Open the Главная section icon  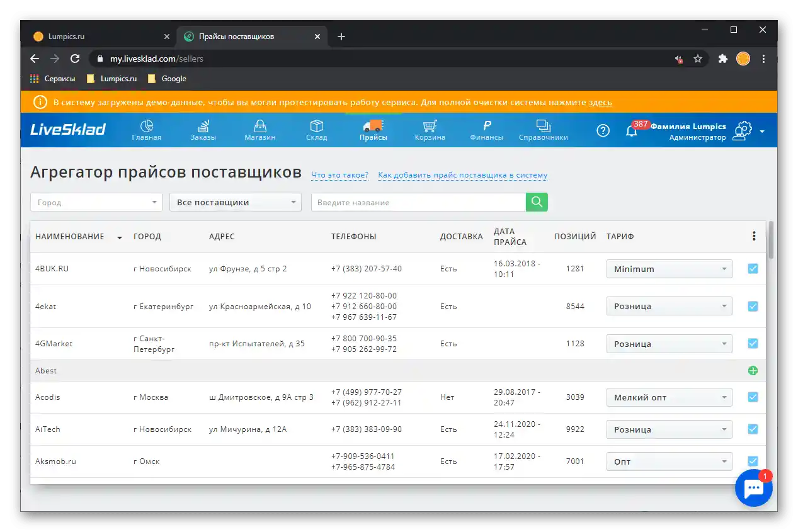pos(146,125)
